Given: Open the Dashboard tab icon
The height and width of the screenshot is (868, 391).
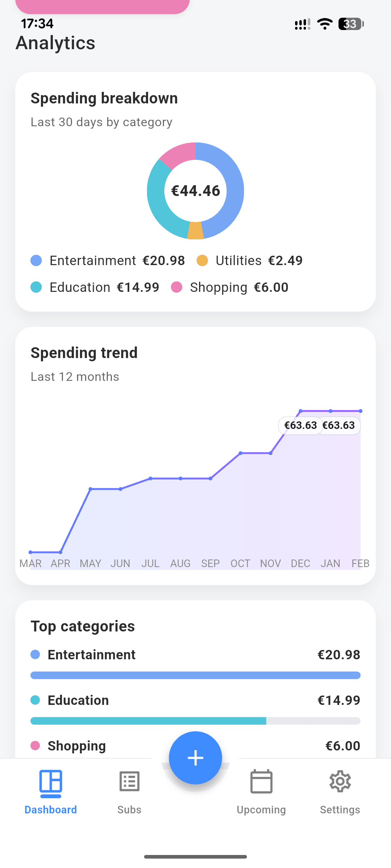Looking at the screenshot, I should (x=51, y=783).
